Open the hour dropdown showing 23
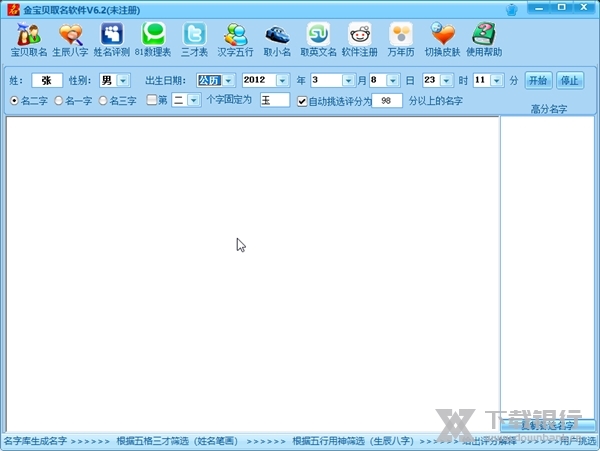600x451 pixels. 446,80
